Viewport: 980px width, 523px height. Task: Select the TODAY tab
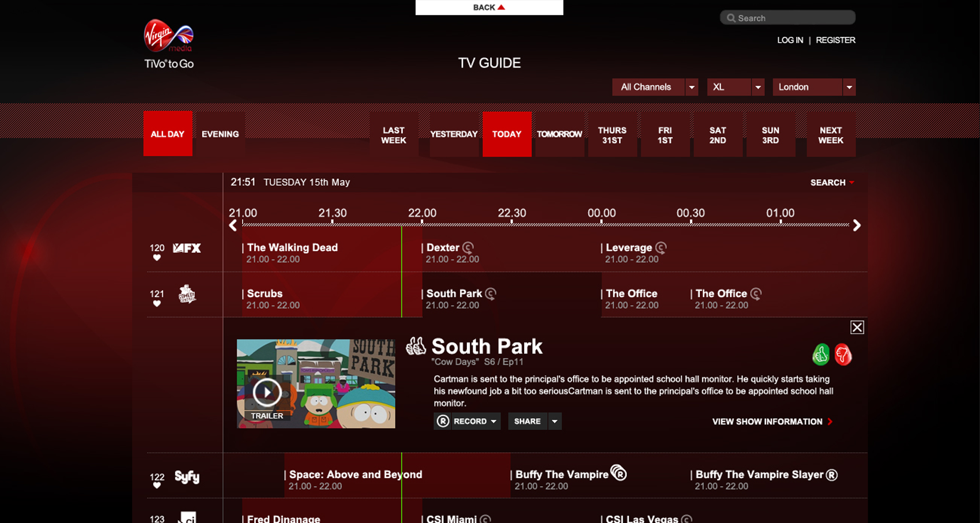pos(507,134)
